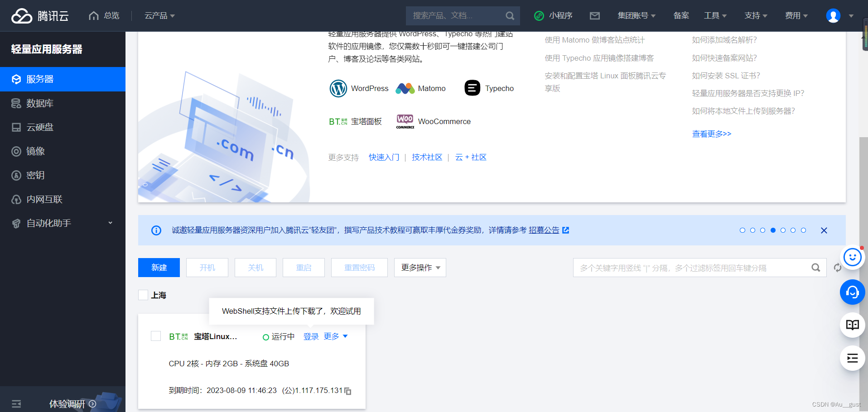868x412 pixels.
Task: Copy the public IP address icon
Action: pos(348,391)
